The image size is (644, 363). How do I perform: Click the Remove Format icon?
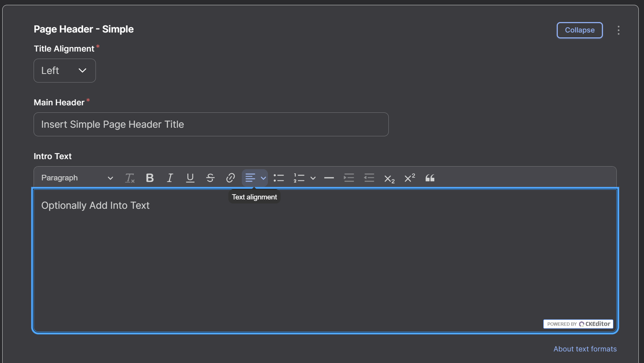[x=129, y=178]
